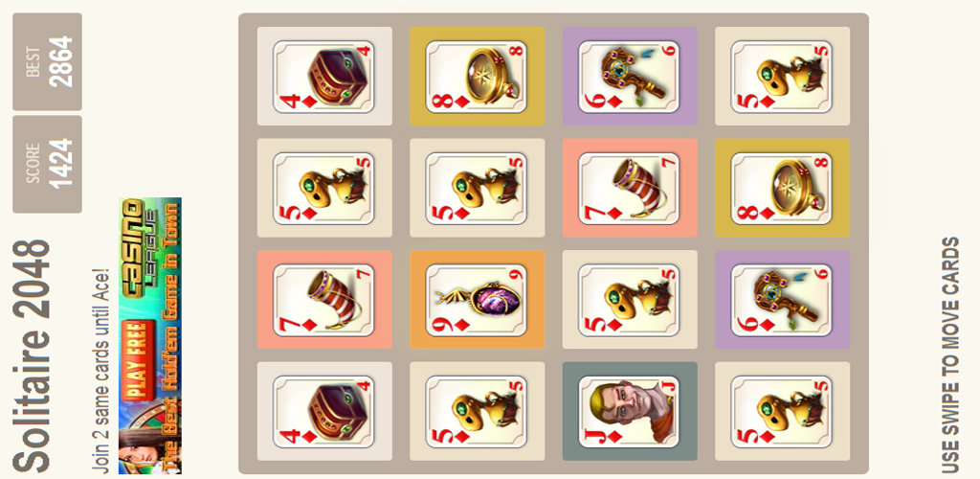The image size is (980, 479).
Task: Open the Casino League advertisement banner
Action: pyautogui.click(x=150, y=336)
